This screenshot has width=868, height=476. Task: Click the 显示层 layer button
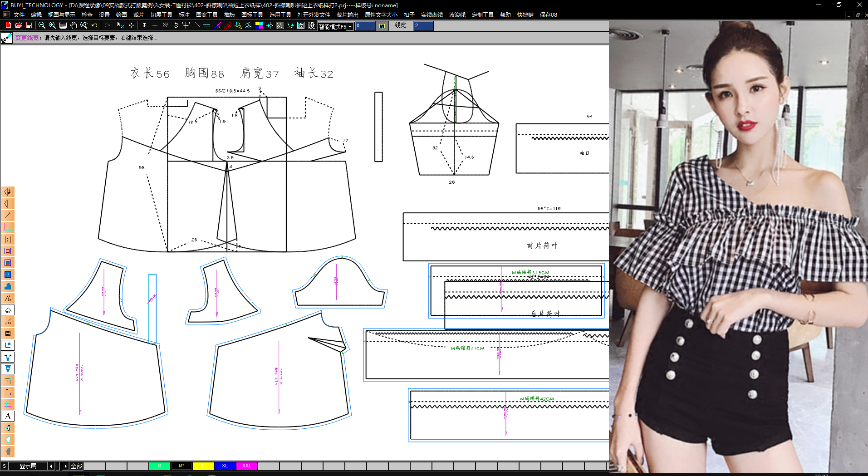[x=28, y=466]
